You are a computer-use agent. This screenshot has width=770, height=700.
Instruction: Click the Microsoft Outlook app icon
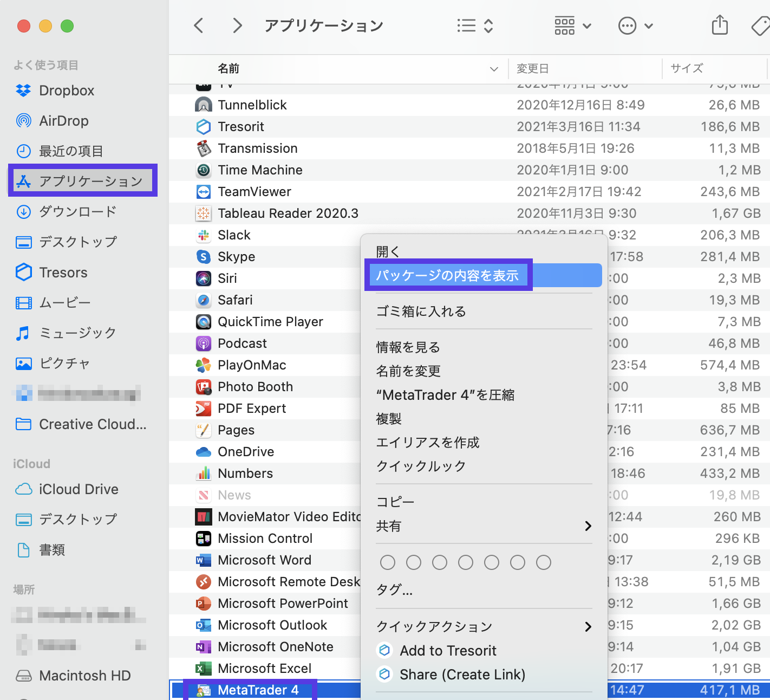point(204,625)
